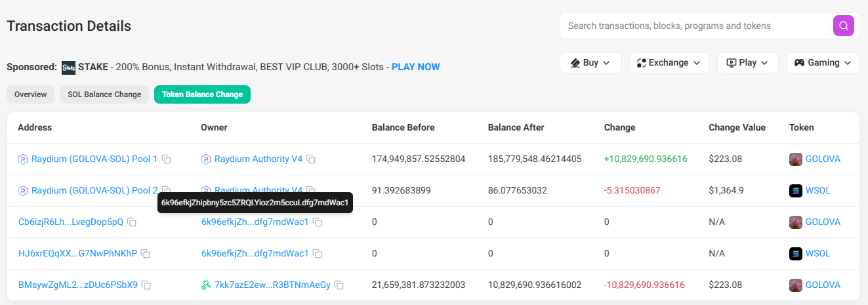Click the STAKE sponsor logo
868x305 pixels.
pos(68,67)
